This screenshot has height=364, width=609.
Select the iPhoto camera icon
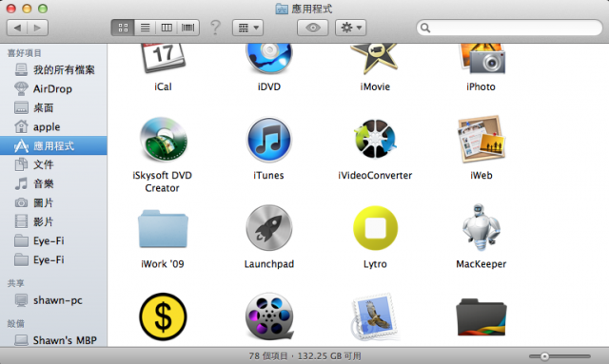481,59
